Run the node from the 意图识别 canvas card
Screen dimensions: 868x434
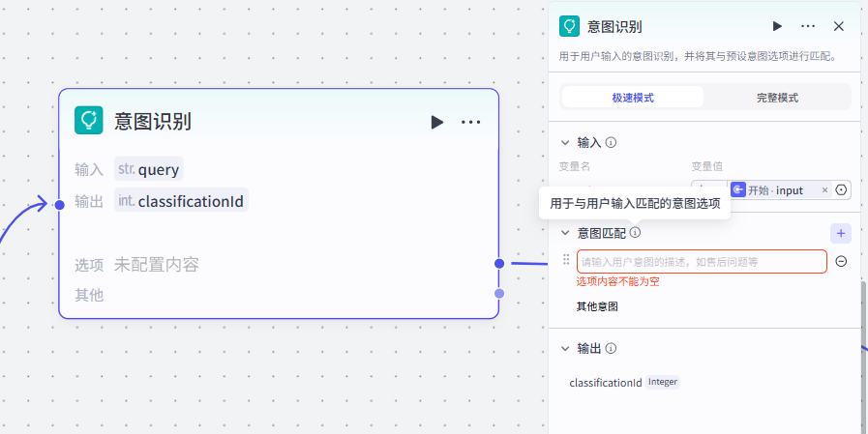(x=437, y=122)
